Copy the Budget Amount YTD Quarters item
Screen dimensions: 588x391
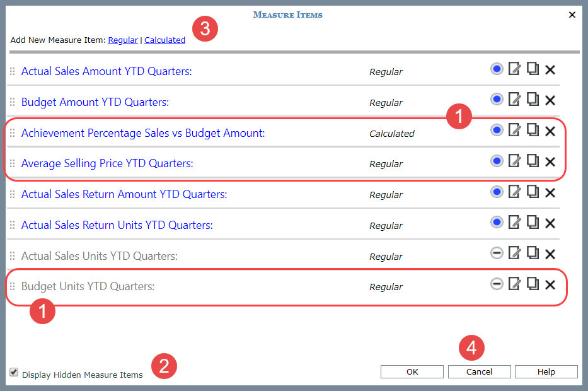pyautogui.click(x=533, y=100)
